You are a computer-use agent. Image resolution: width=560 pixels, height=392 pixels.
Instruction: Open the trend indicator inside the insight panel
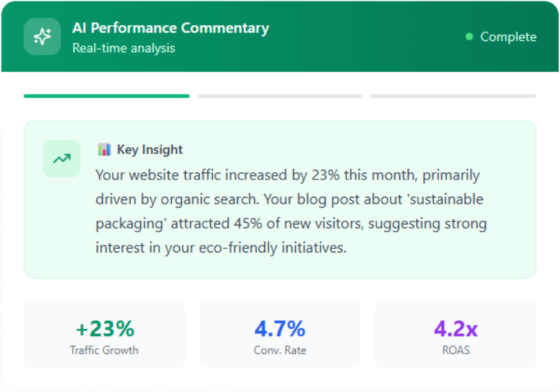tap(62, 159)
